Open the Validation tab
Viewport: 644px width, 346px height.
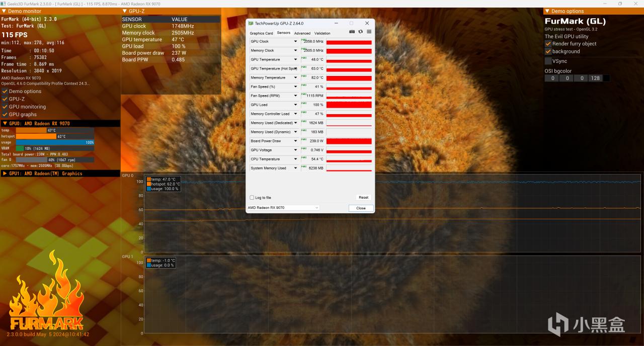(x=323, y=33)
